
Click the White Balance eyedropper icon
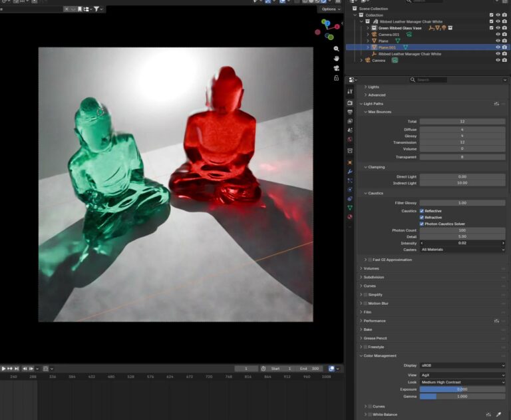tap(498, 415)
